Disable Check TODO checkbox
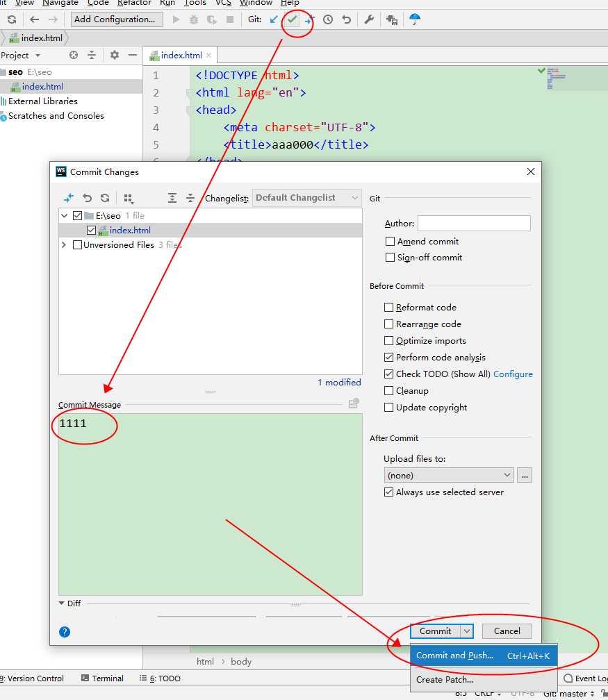Image resolution: width=608 pixels, height=700 pixels. (x=388, y=374)
